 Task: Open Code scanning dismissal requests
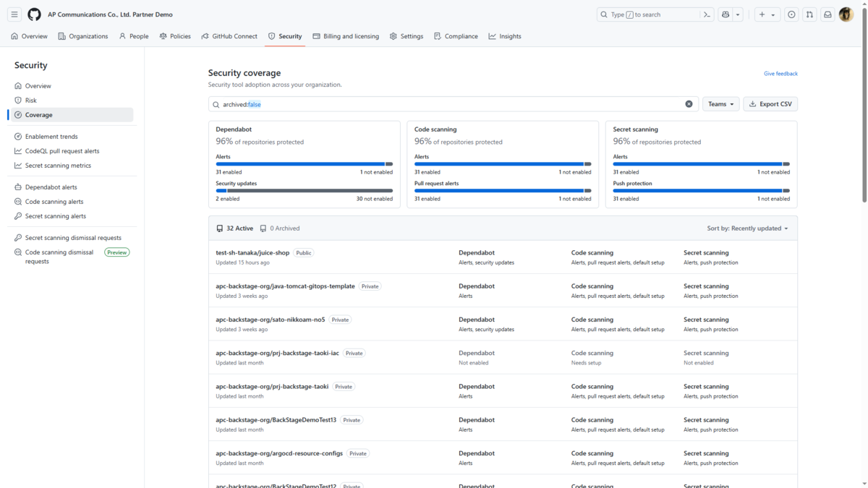coord(59,257)
